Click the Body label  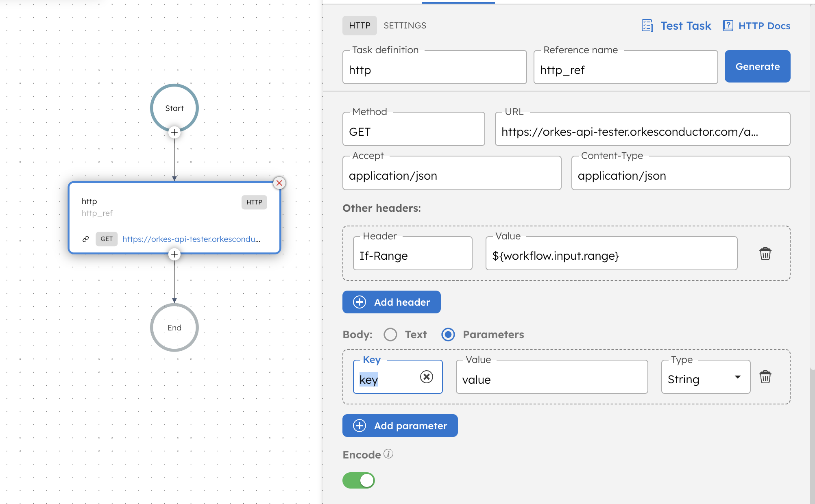tap(357, 335)
